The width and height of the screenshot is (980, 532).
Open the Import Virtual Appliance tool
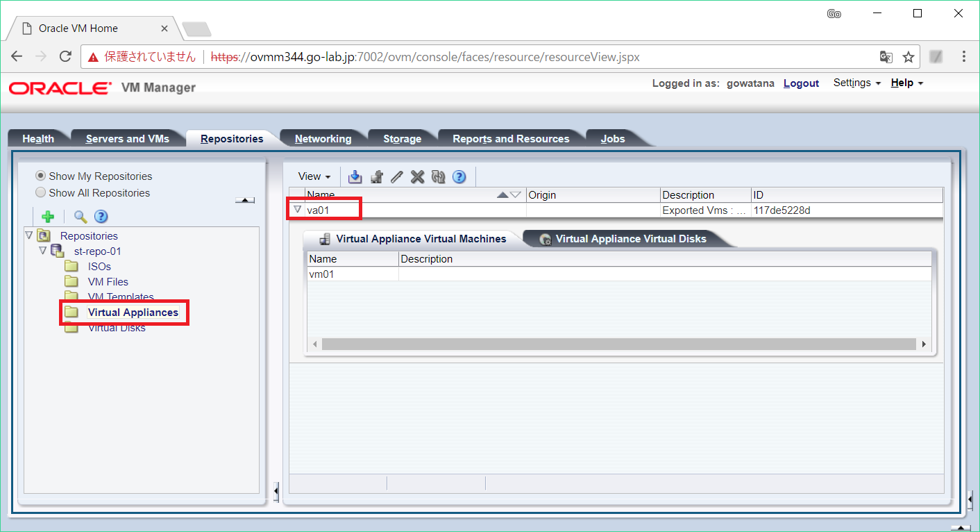355,176
